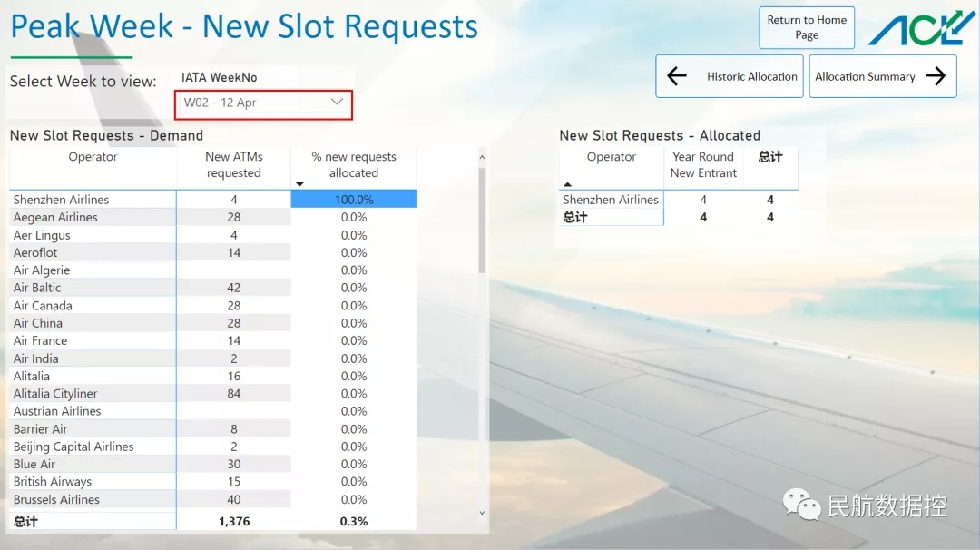Click British Airways' 15 ATMs value
The image size is (980, 550).
pyautogui.click(x=234, y=482)
